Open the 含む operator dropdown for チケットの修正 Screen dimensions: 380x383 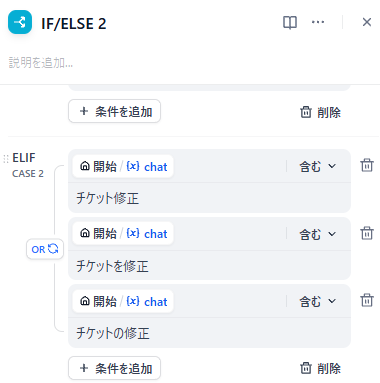click(317, 301)
